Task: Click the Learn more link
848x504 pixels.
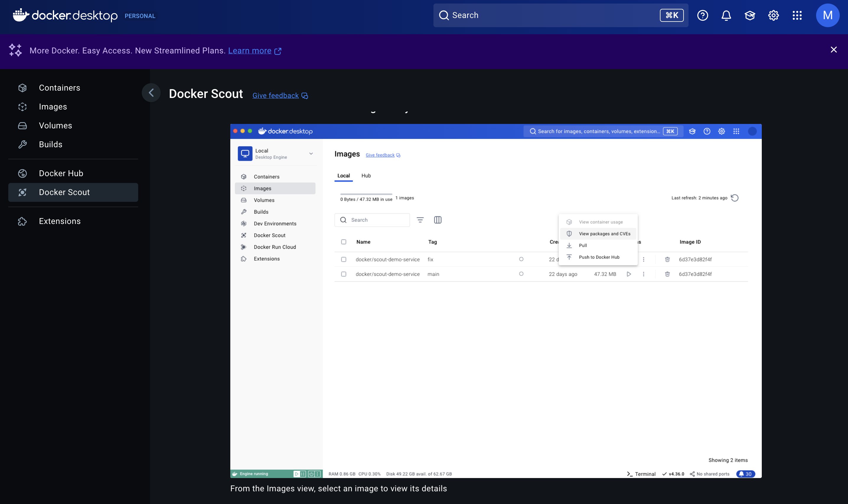Action: pyautogui.click(x=250, y=50)
